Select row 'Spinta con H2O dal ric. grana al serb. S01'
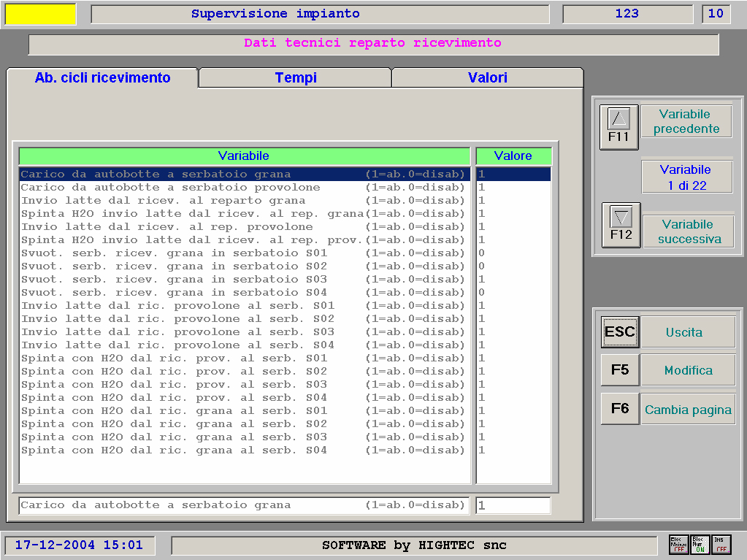The height and width of the screenshot is (560, 747). point(245,411)
